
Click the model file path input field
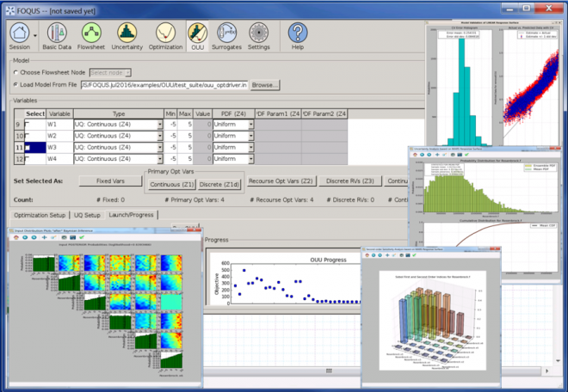(x=164, y=85)
